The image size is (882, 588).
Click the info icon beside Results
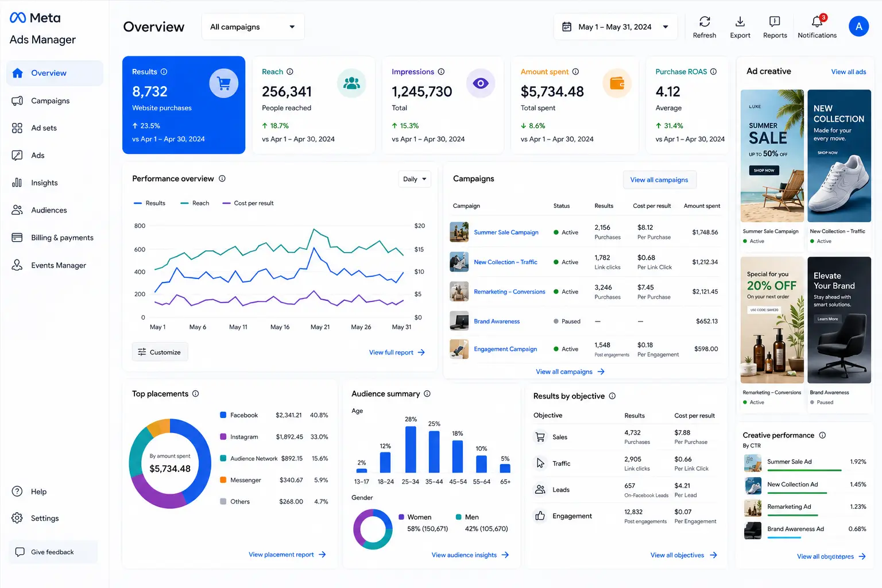tap(164, 72)
